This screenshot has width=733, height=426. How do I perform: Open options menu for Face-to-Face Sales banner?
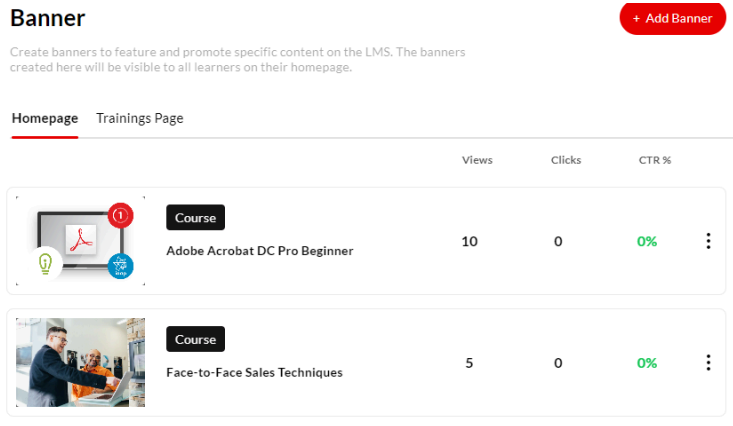point(708,362)
